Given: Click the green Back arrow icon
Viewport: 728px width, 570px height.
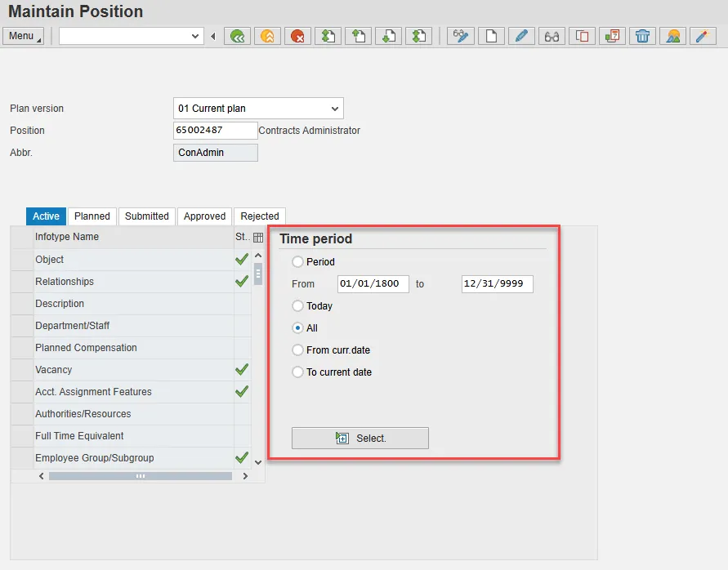Looking at the screenshot, I should click(238, 36).
